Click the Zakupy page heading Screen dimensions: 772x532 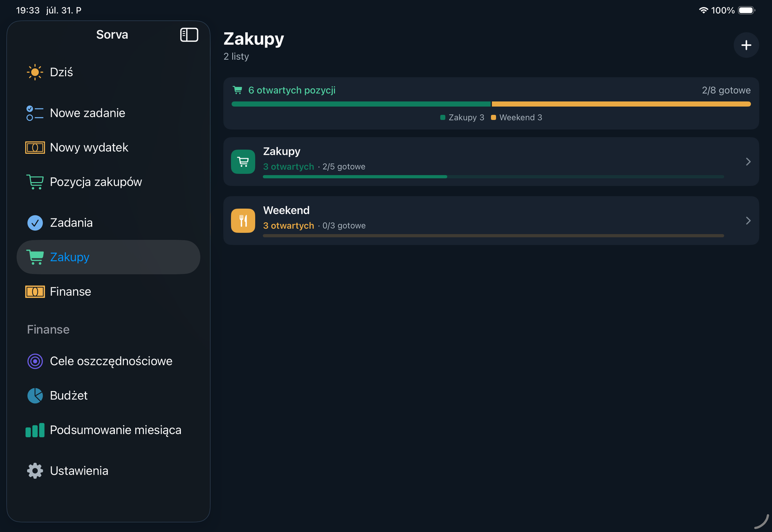(x=254, y=39)
